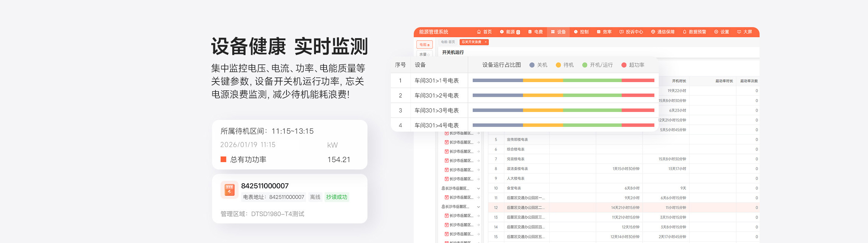The width and height of the screenshot is (868, 243).
Task: Collapse the upper 长沙市岳麓区 tree group
Action: (x=478, y=188)
